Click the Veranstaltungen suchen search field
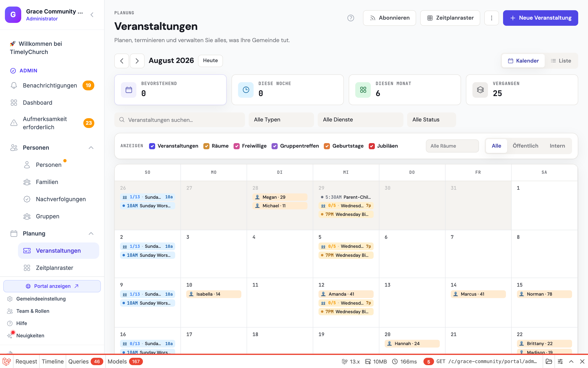588x368 pixels. tap(179, 120)
